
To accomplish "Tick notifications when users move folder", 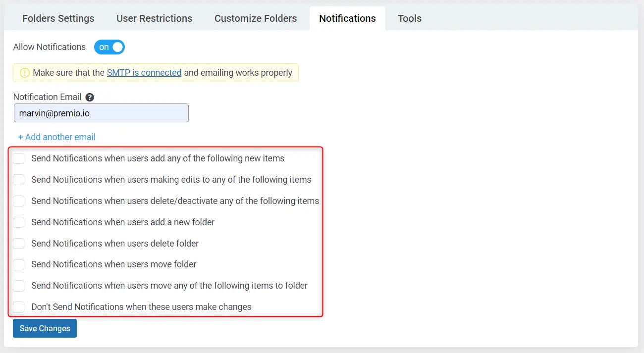I will point(19,264).
